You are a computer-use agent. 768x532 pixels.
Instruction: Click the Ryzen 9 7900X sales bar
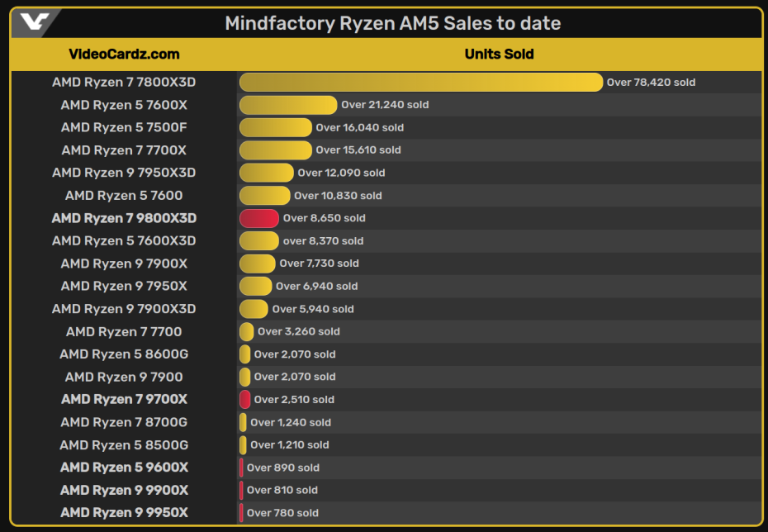[257, 264]
